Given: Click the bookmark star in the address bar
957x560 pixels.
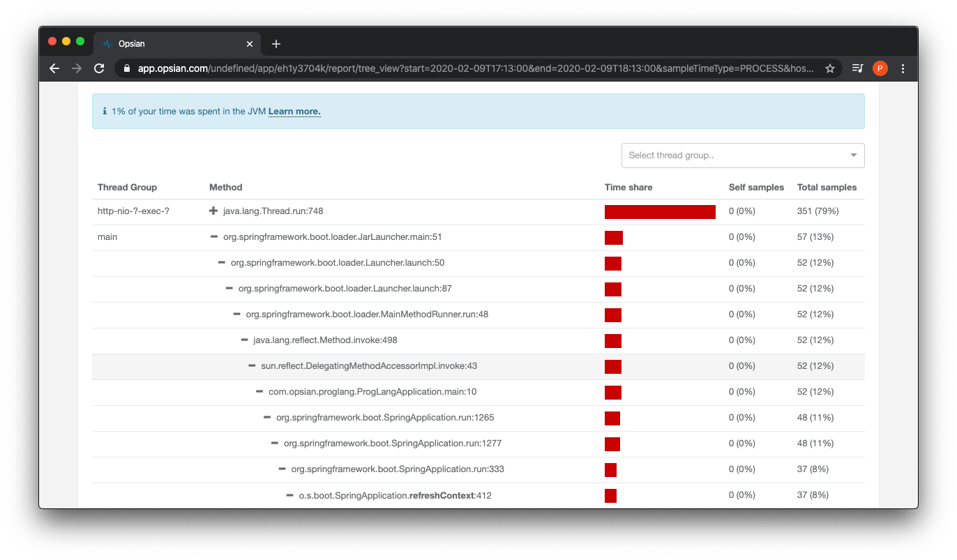Looking at the screenshot, I should tap(830, 68).
